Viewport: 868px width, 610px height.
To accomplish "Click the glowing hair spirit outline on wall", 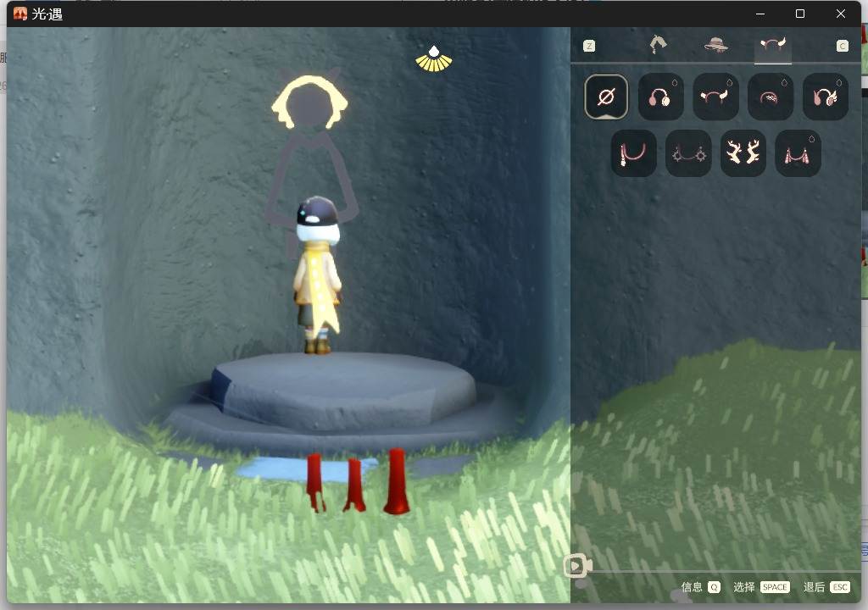I will [x=309, y=103].
